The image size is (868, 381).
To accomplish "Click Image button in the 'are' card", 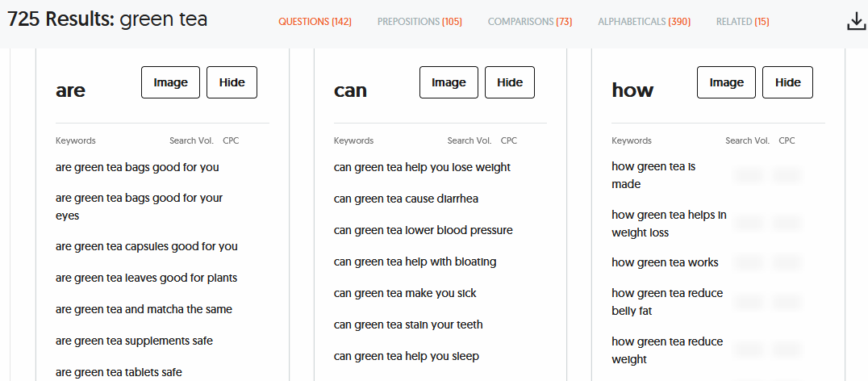I will (x=170, y=82).
